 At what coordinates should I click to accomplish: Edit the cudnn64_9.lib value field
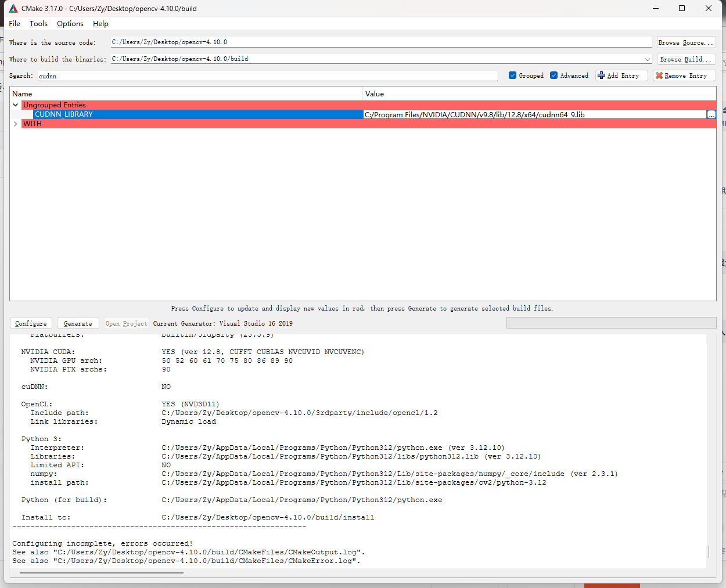pyautogui.click(x=534, y=114)
